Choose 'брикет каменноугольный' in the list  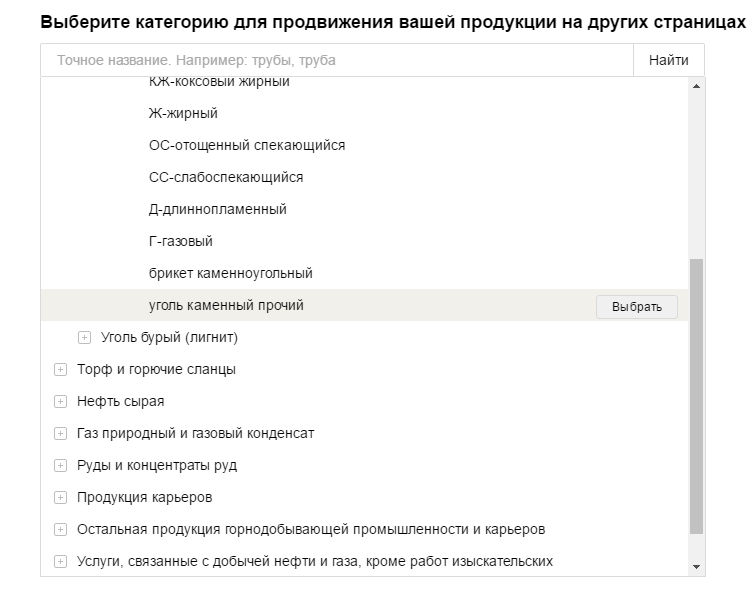coord(231,273)
